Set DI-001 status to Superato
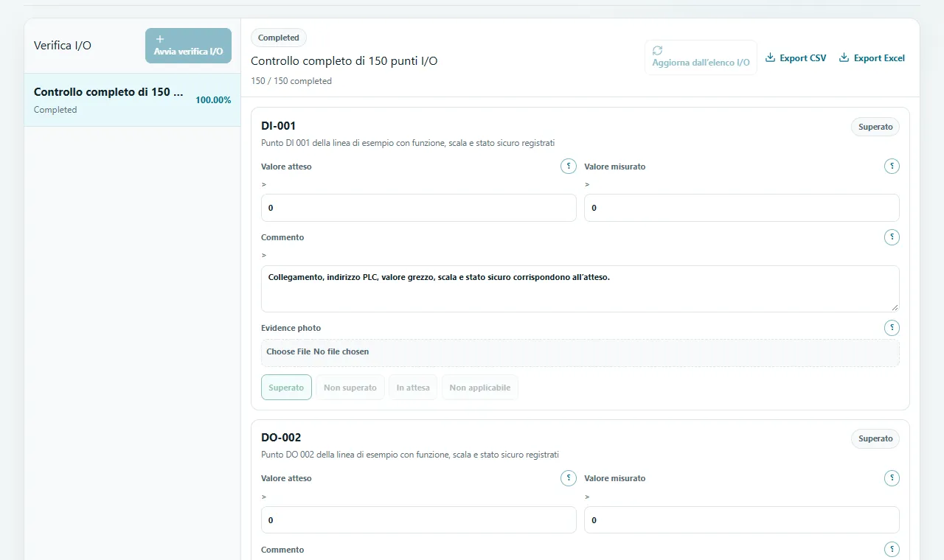Image resolution: width=944 pixels, height=560 pixels. pyautogui.click(x=286, y=388)
